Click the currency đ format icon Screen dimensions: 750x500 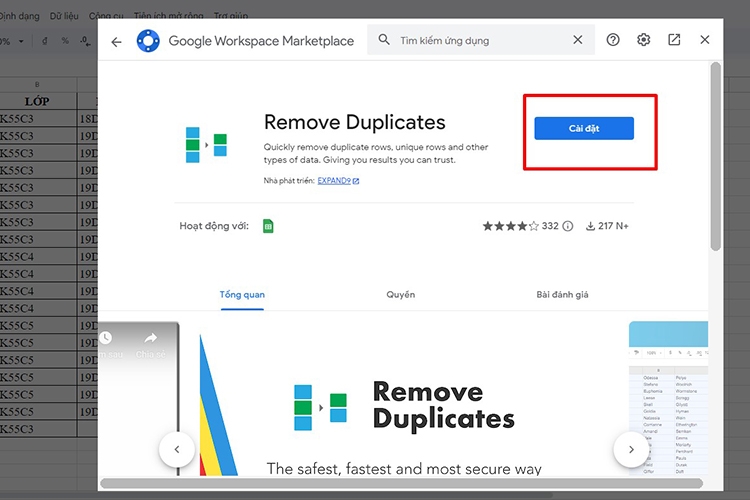click(x=44, y=41)
